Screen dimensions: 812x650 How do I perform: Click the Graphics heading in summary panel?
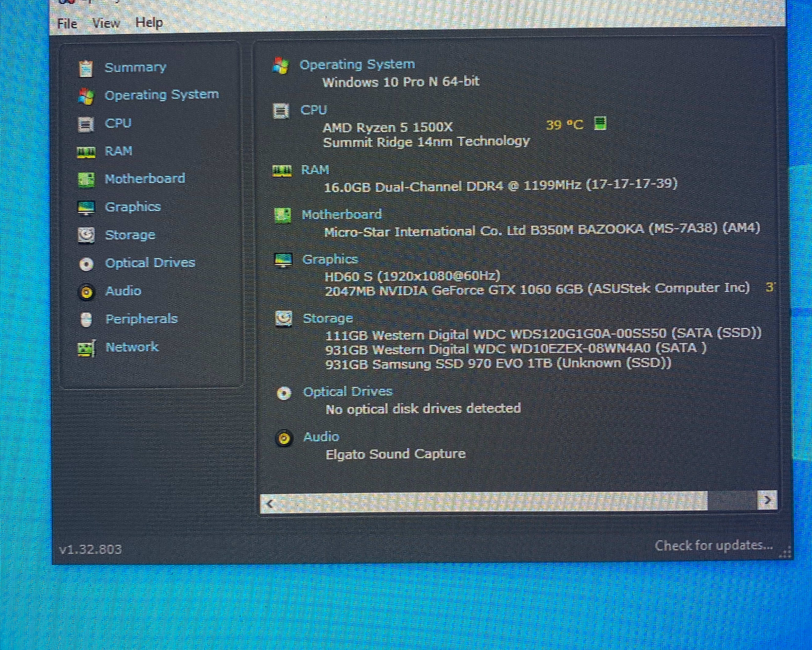(x=330, y=259)
